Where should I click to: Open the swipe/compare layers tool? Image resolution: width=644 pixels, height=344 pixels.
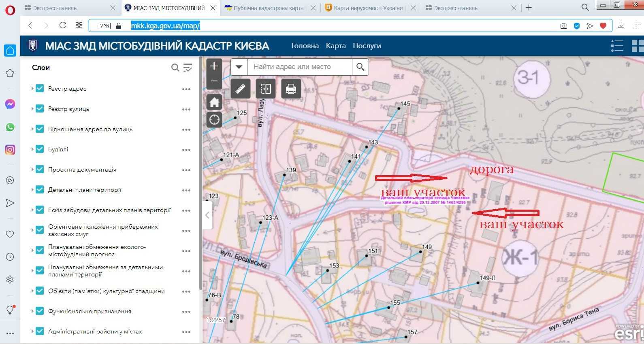click(266, 89)
